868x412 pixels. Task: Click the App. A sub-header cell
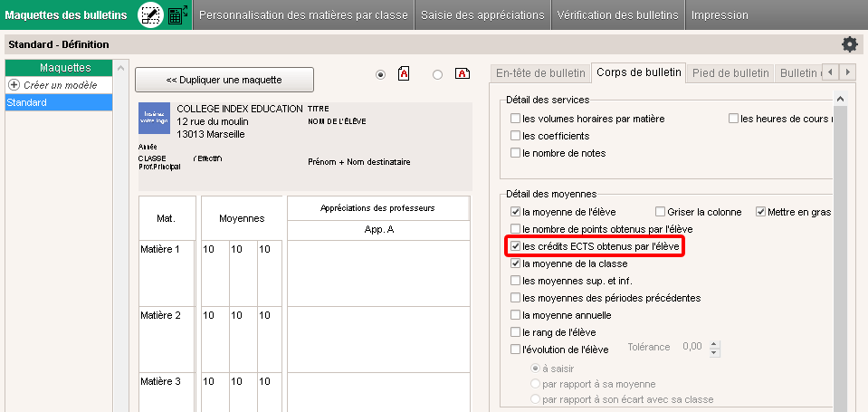[378, 230]
